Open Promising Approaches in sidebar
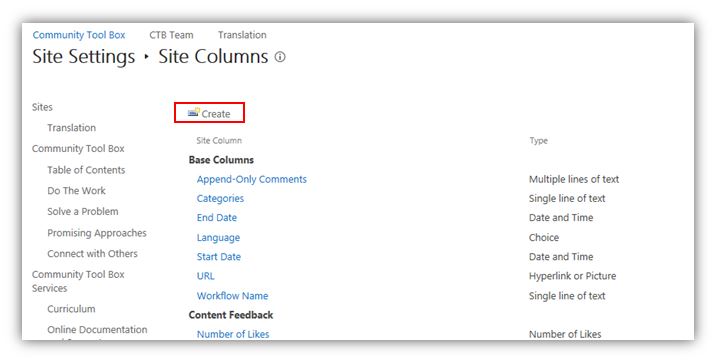 [x=97, y=233]
